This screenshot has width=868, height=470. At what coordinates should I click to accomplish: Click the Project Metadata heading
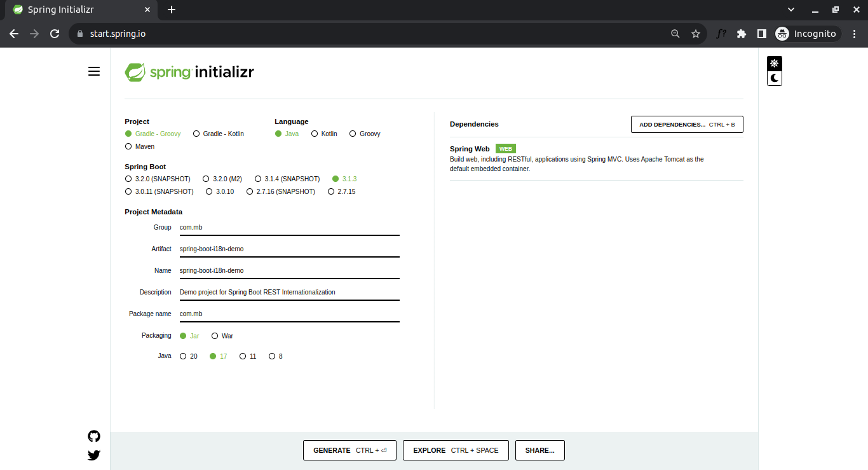(153, 212)
